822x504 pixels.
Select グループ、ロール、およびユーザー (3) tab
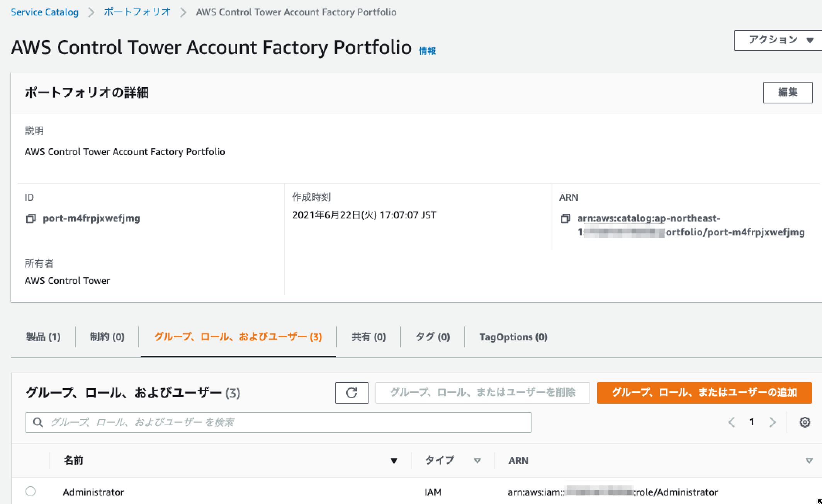point(238,337)
